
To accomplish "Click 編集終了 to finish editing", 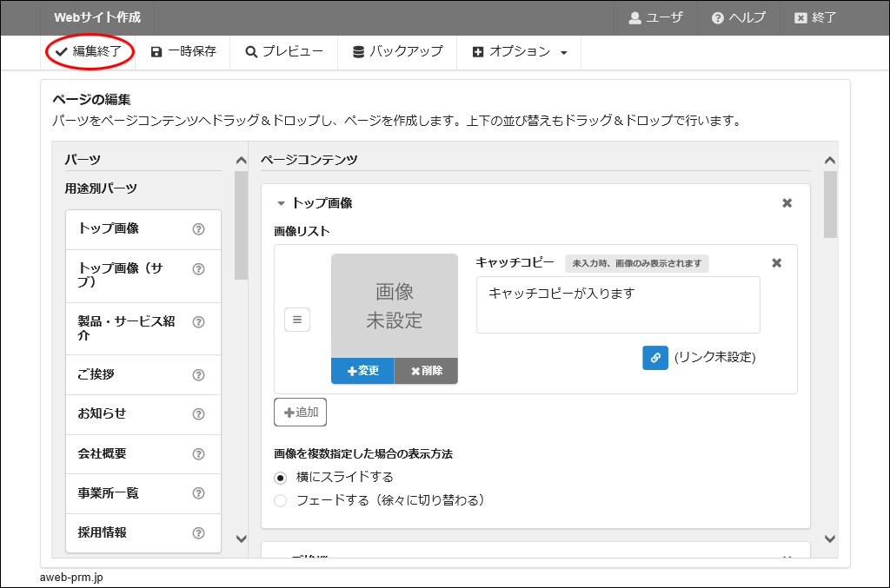I will (89, 52).
